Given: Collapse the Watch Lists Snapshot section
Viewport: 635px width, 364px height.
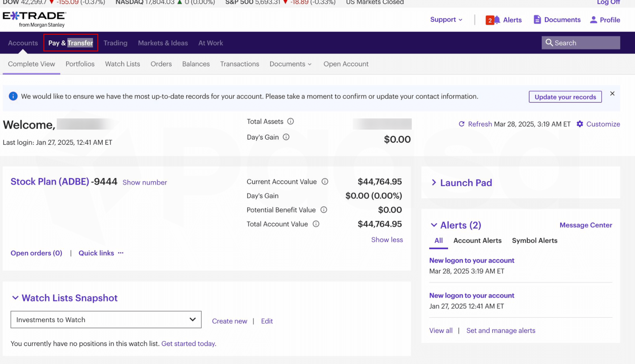Looking at the screenshot, I should [15, 298].
